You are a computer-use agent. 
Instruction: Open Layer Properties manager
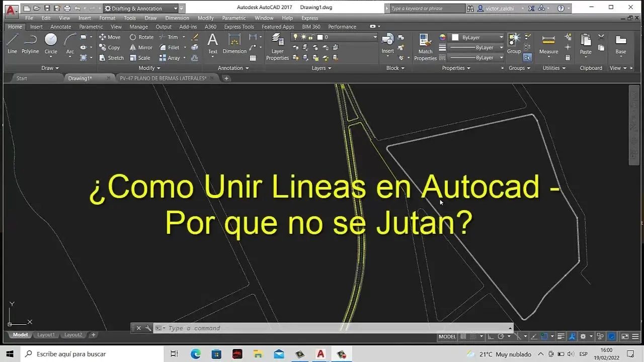pos(277,47)
